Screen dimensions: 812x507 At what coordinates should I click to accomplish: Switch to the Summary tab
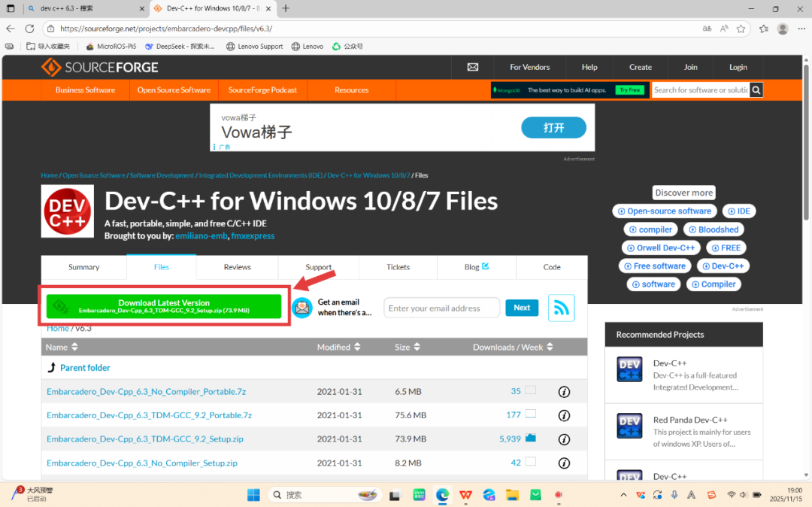84,267
